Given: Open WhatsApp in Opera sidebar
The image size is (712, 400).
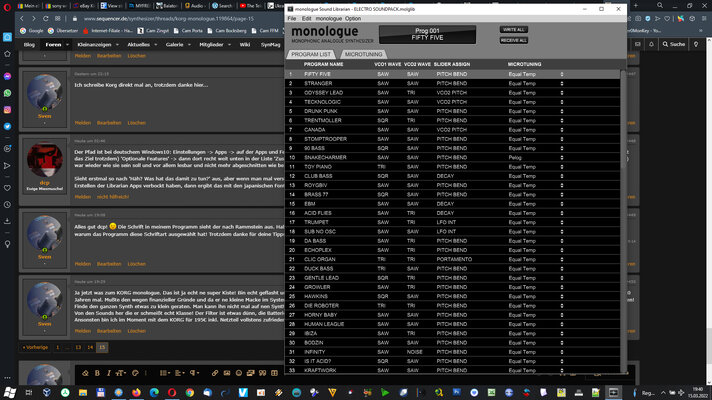Looking at the screenshot, I should click(7, 93).
